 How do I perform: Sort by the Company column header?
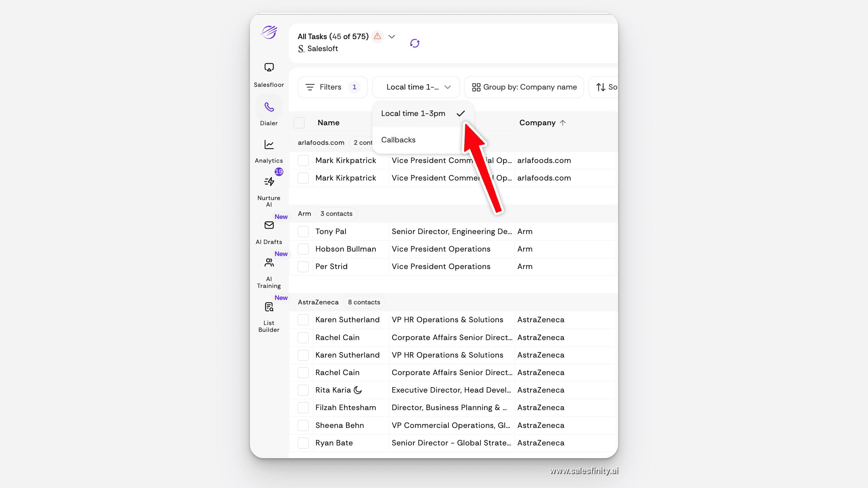537,123
